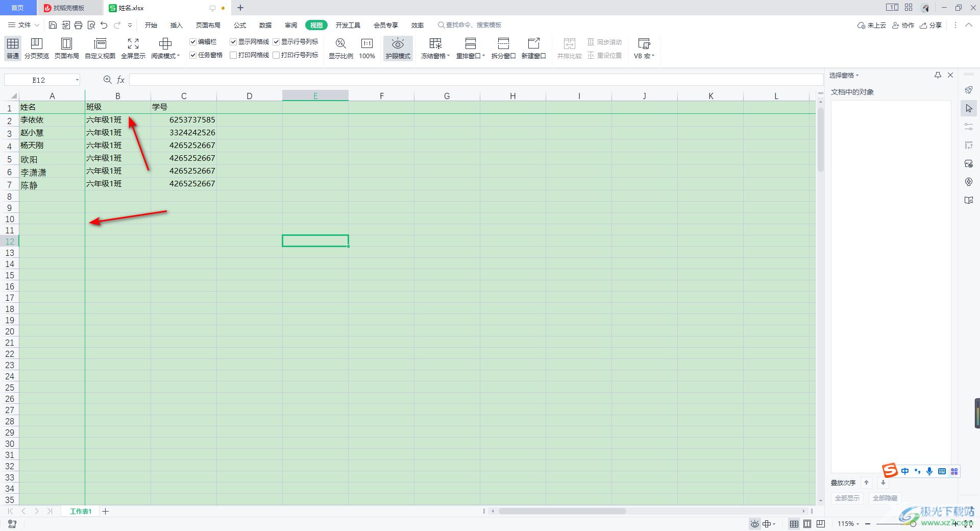
Task: Open the VB 宏 macro tool
Action: coord(644,49)
